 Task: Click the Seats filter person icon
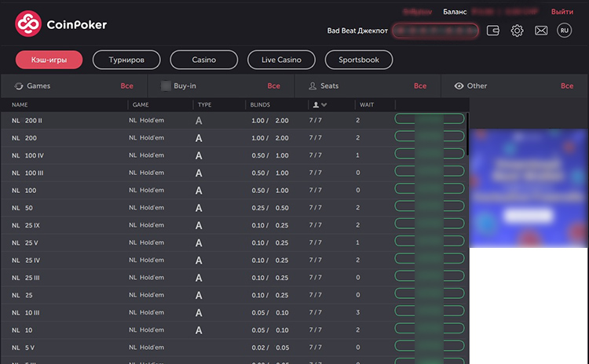click(x=313, y=86)
